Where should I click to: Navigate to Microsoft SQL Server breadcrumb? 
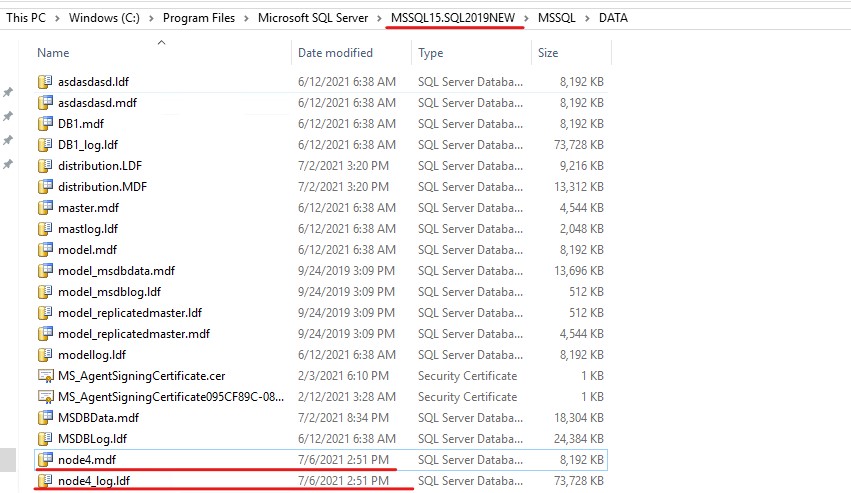pyautogui.click(x=313, y=18)
